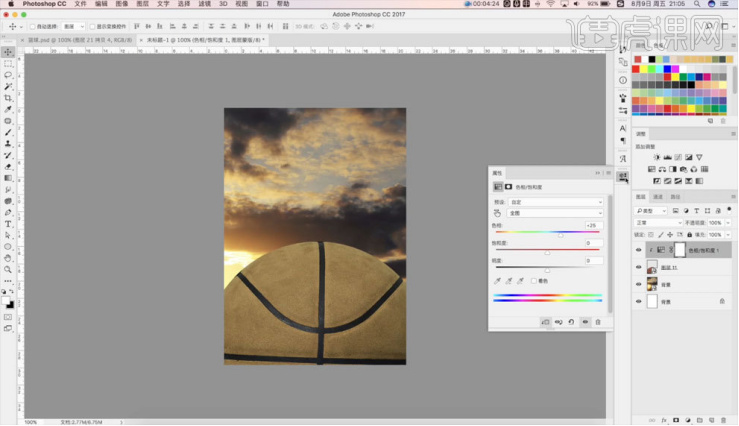Screen dimensions: 739x426
Task: Switch to the 篮球.psd document tab
Action: [76, 40]
